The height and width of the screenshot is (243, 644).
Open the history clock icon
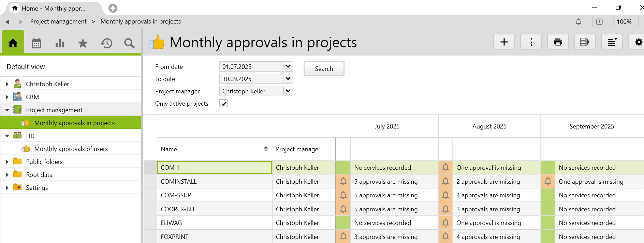coord(106,43)
